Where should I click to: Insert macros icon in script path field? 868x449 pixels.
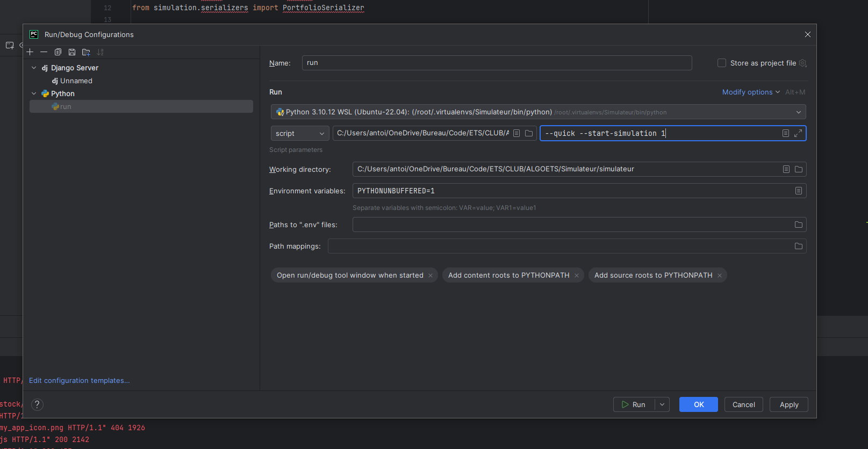click(517, 133)
